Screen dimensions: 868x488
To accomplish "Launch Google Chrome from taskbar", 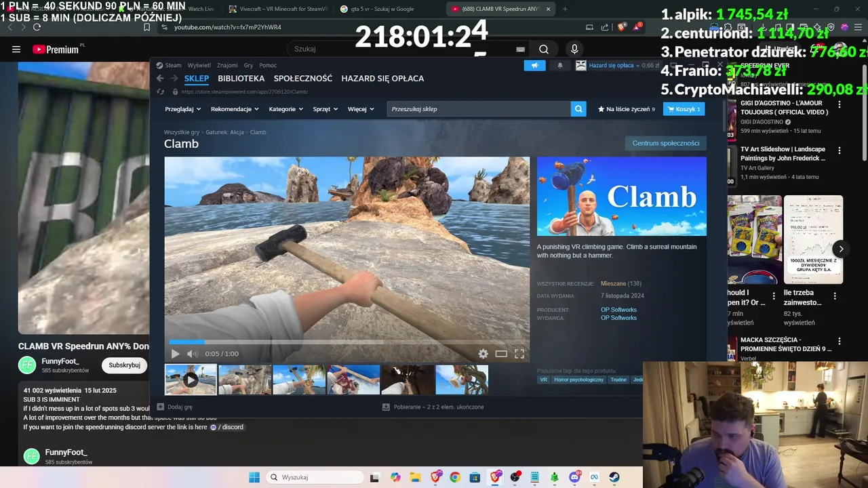I will pos(455,477).
